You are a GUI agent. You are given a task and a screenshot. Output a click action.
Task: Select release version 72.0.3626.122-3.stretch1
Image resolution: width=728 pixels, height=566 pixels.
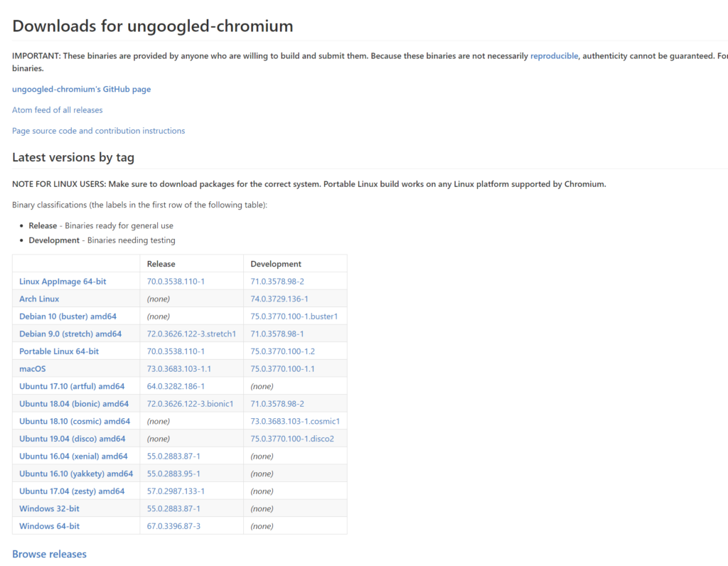pos(191,334)
